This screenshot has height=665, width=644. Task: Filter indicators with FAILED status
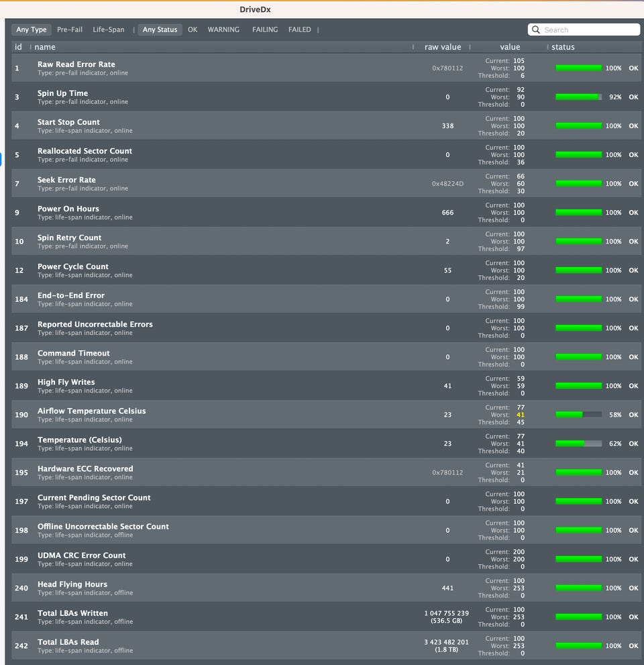[299, 30]
